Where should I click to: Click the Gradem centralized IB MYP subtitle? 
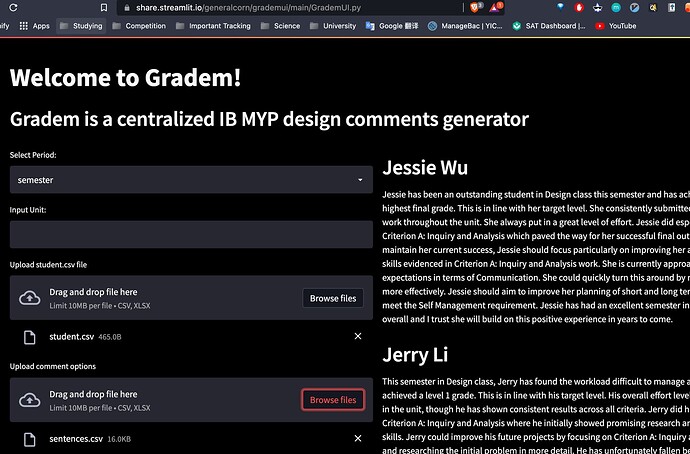[x=269, y=119]
